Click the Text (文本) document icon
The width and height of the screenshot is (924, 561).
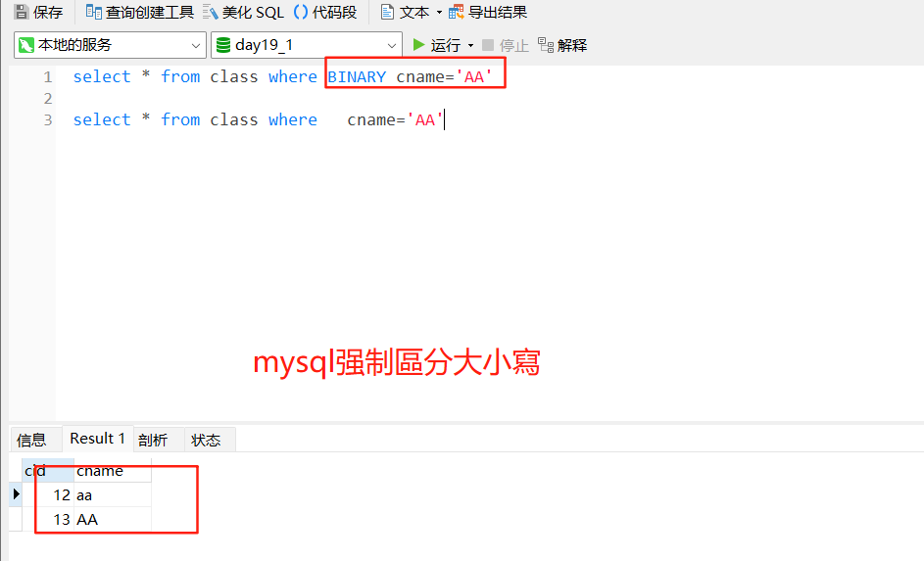387,12
